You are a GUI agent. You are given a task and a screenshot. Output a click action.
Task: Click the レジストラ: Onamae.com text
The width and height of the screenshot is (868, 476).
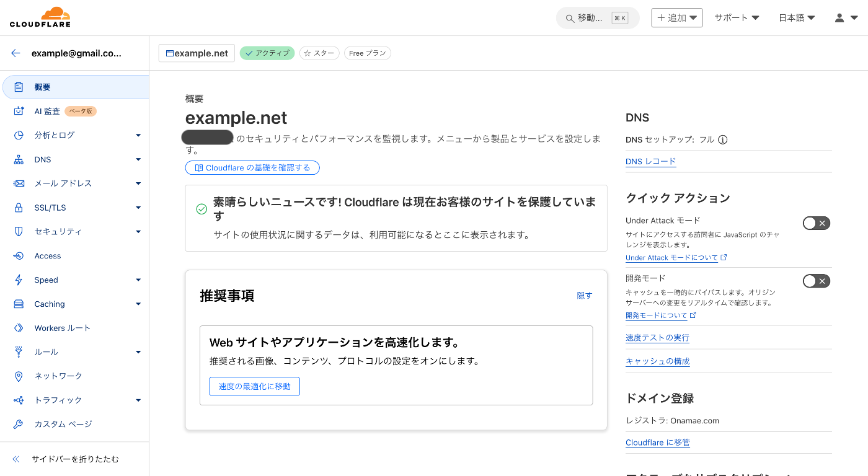click(672, 420)
